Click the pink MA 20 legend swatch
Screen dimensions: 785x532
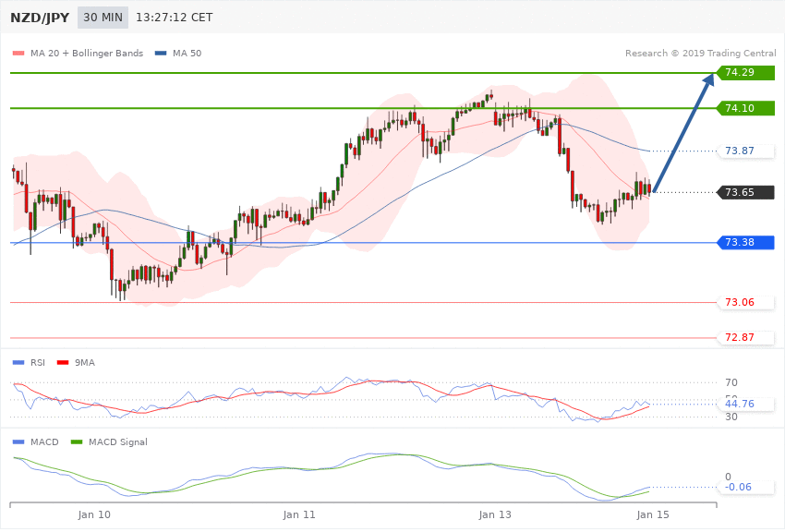pyautogui.click(x=18, y=53)
